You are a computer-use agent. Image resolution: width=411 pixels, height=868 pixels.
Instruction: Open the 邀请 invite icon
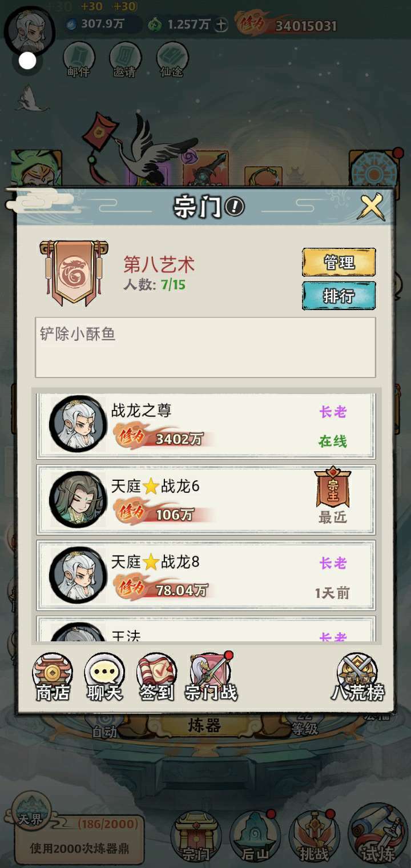click(126, 59)
